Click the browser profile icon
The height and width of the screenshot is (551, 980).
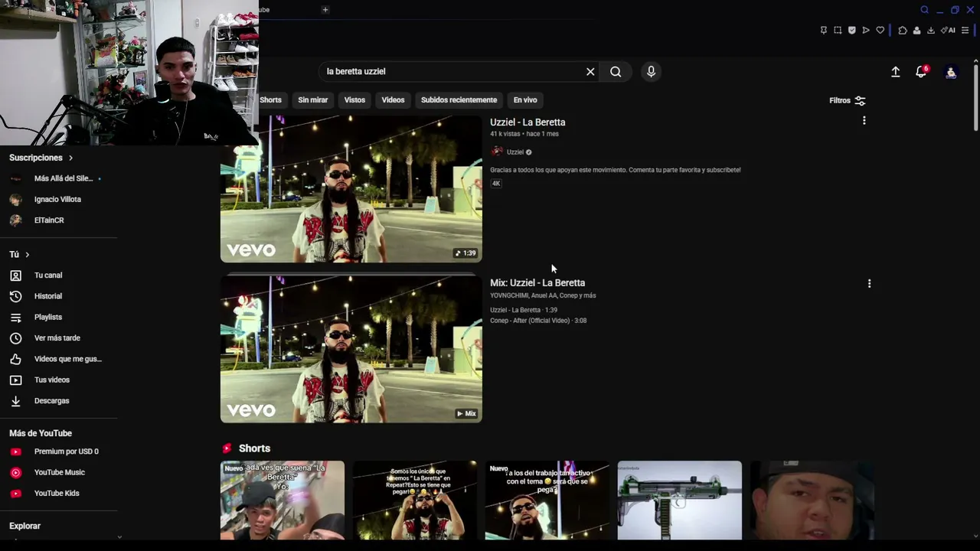click(x=916, y=31)
